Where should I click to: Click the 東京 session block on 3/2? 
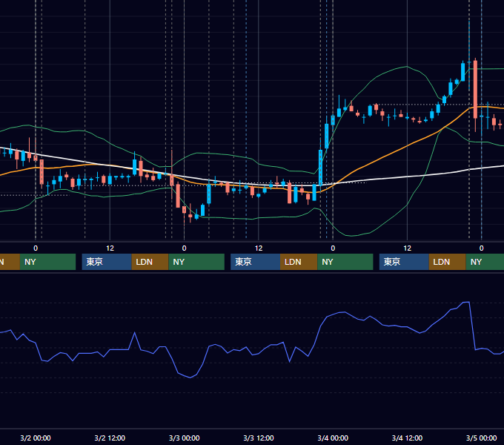coord(107,262)
